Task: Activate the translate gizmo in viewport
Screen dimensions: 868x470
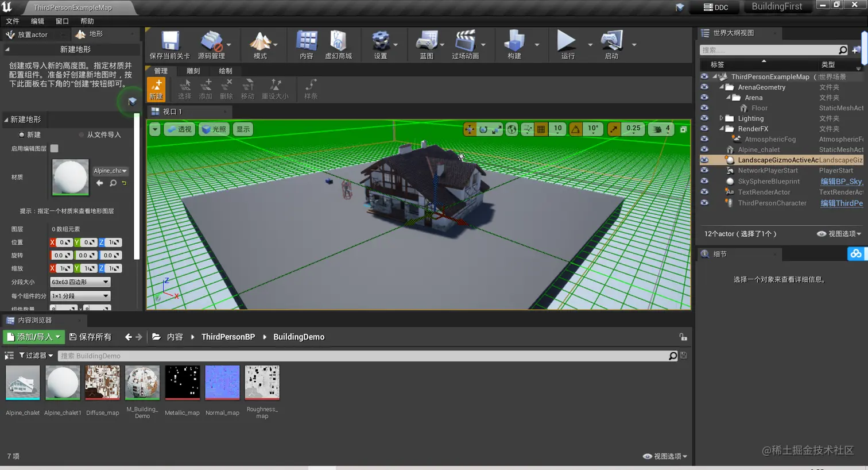Action: pyautogui.click(x=470, y=129)
